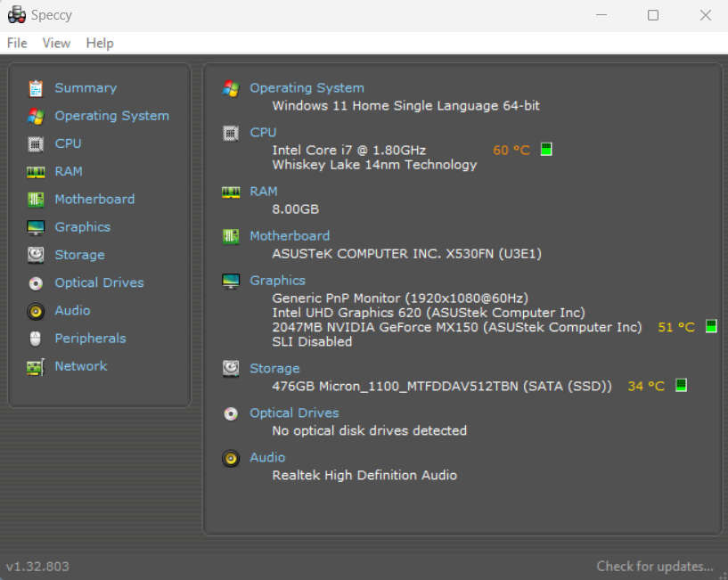This screenshot has width=728, height=580.
Task: Click the storage temperature green indicator
Action: [x=681, y=386]
